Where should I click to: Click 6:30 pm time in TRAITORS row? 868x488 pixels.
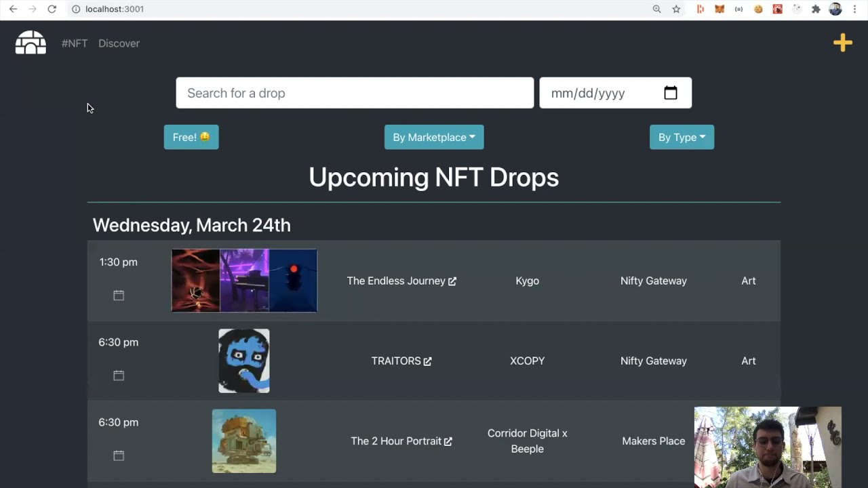coord(118,342)
